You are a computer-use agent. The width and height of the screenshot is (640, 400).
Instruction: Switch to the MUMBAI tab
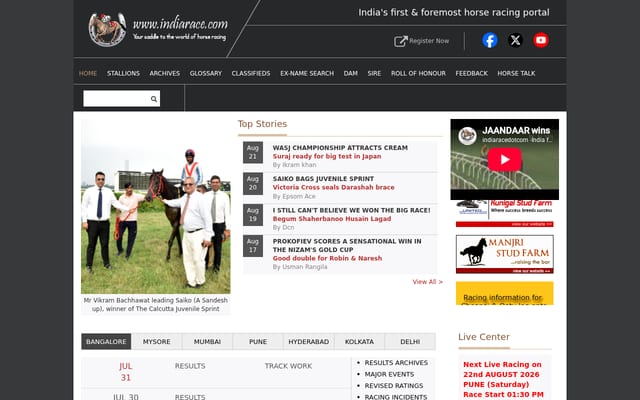(x=207, y=342)
